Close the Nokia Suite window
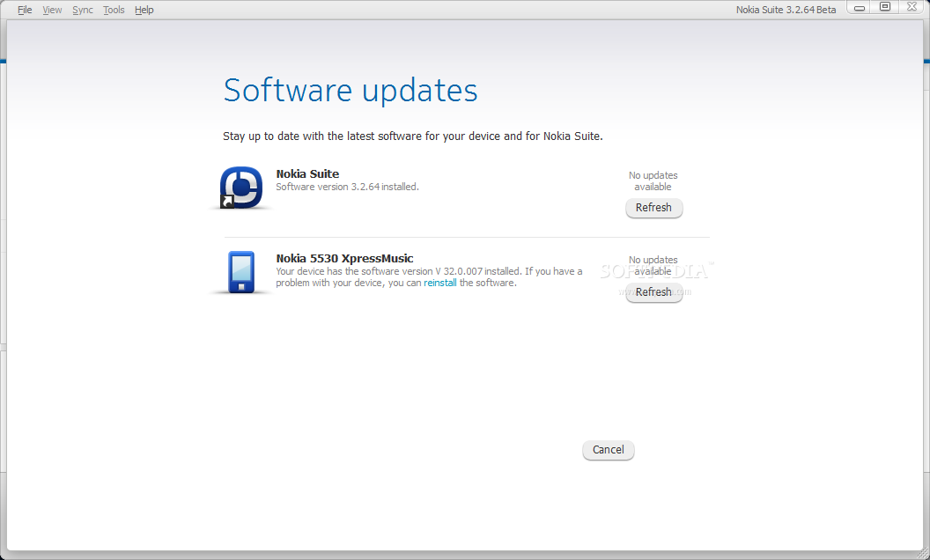This screenshot has height=560, width=930. click(912, 7)
